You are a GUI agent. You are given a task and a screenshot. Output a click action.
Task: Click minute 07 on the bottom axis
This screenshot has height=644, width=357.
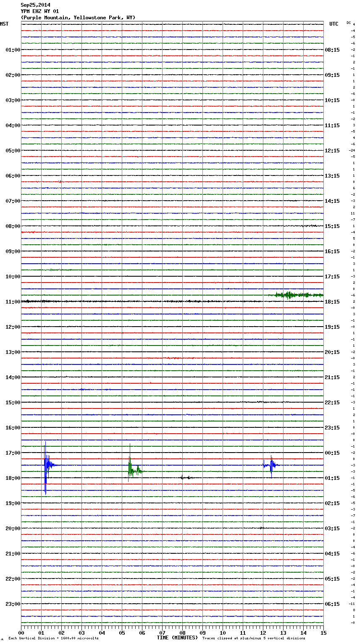162,633
